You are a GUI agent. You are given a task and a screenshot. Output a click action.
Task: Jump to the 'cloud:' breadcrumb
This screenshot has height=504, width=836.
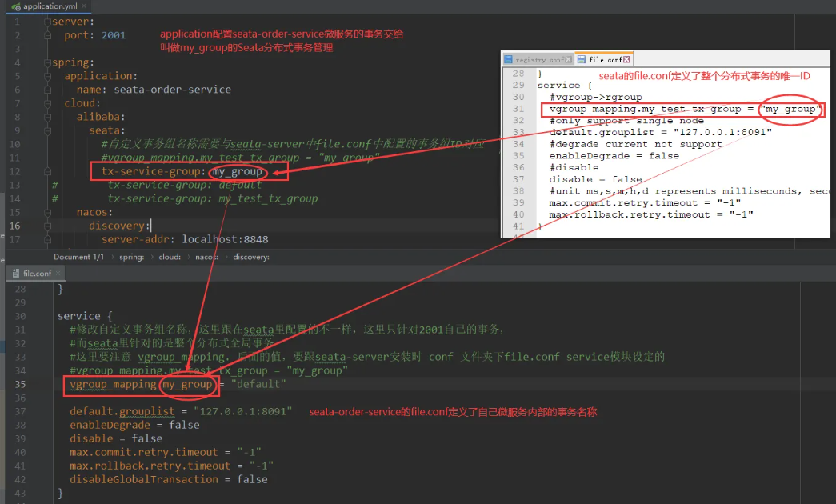(170, 257)
